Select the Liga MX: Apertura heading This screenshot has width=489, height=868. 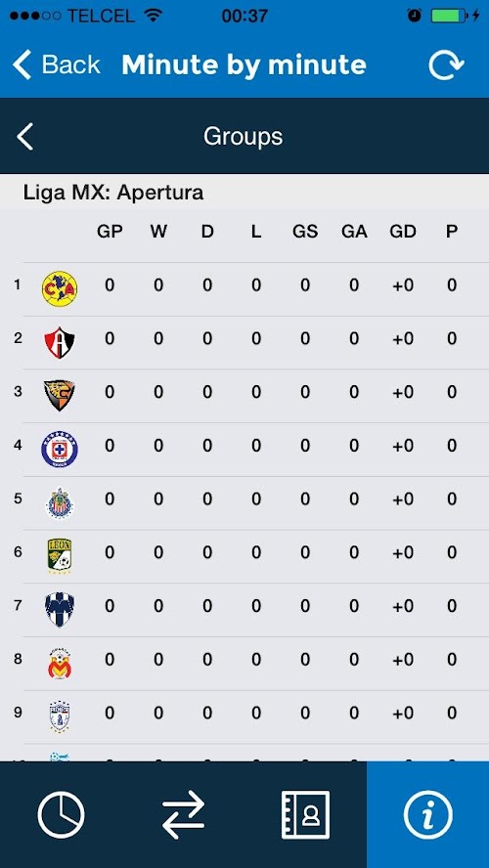click(113, 193)
